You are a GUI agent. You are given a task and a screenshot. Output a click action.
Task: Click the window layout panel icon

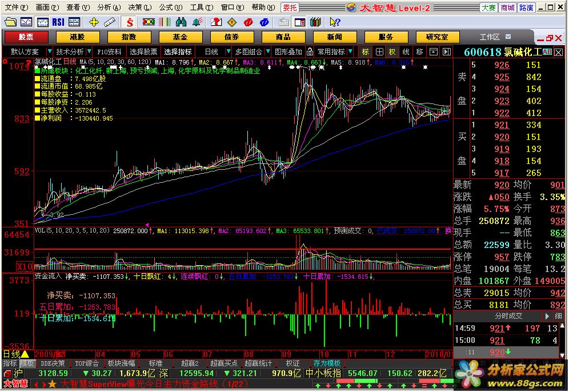(x=300, y=22)
